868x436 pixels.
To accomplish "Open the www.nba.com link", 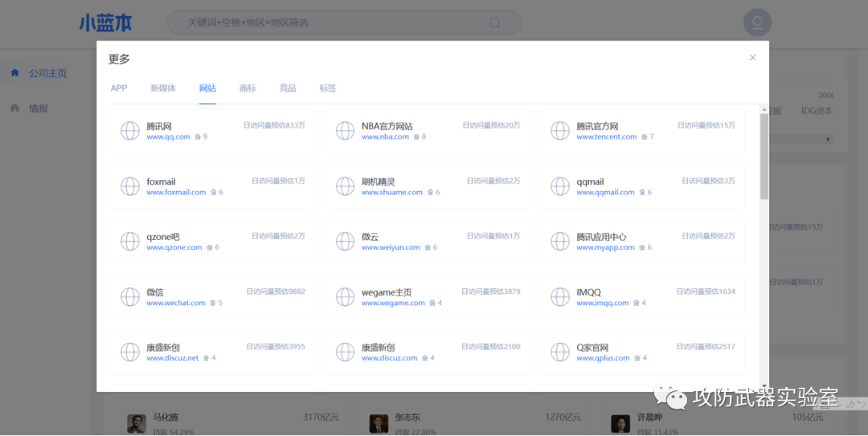I will tap(385, 137).
